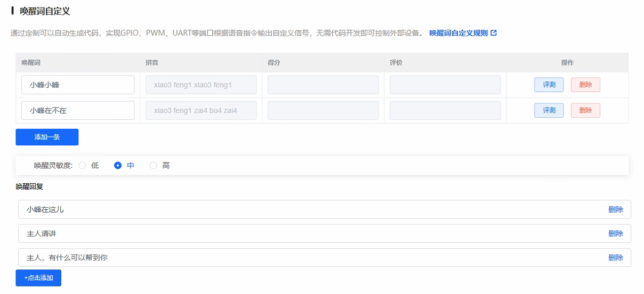The width and height of the screenshot is (644, 294).
Task: Click the external link icon beside 唤醒词自定义规则
Action: pos(494,33)
